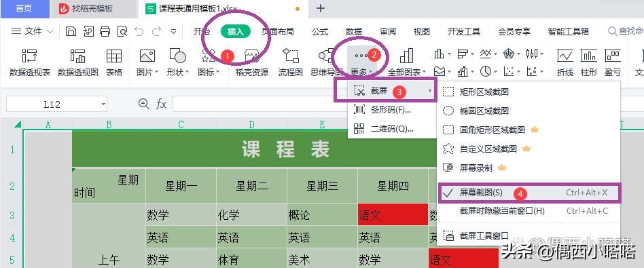
Task: Click the 表格 table icon
Action: pos(113,63)
